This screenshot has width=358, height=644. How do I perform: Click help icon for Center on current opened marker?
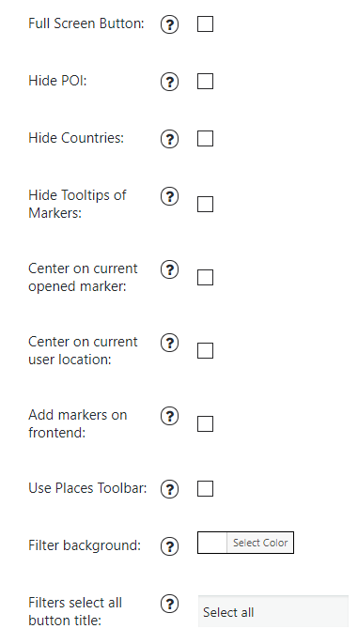pos(169,269)
